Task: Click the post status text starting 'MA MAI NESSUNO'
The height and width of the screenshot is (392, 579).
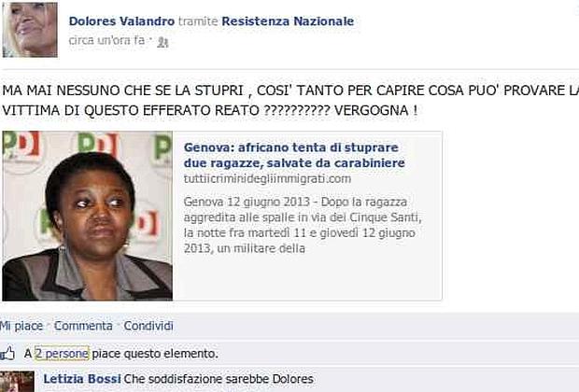Action: (x=289, y=101)
